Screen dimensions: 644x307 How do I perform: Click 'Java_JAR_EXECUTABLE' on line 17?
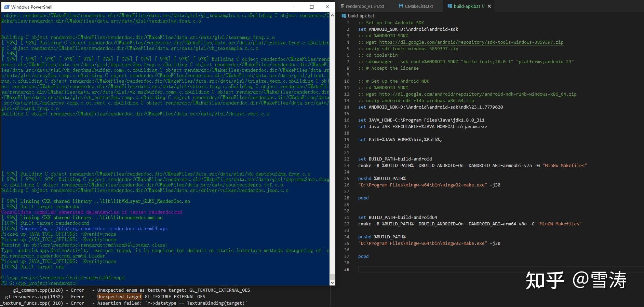[393, 127]
